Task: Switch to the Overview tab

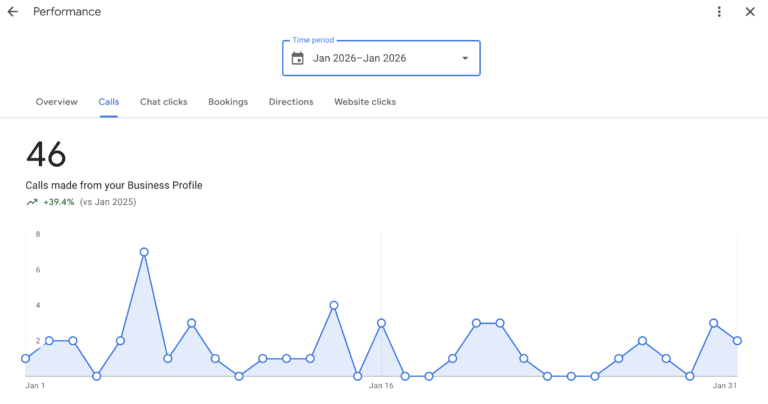Action: coord(57,102)
